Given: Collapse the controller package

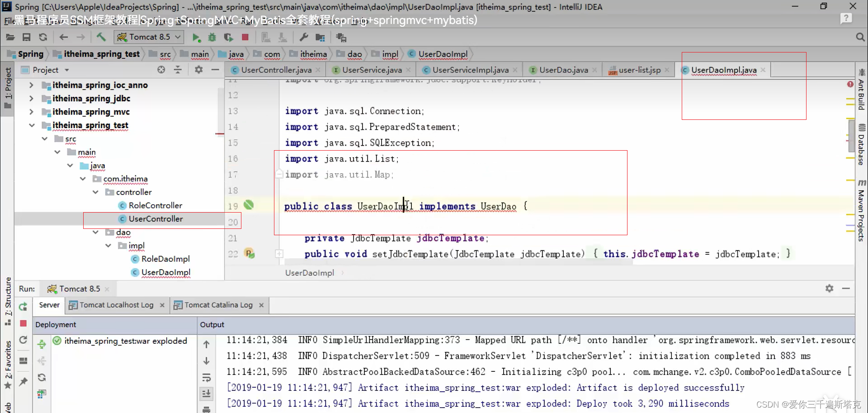Looking at the screenshot, I should [95, 192].
